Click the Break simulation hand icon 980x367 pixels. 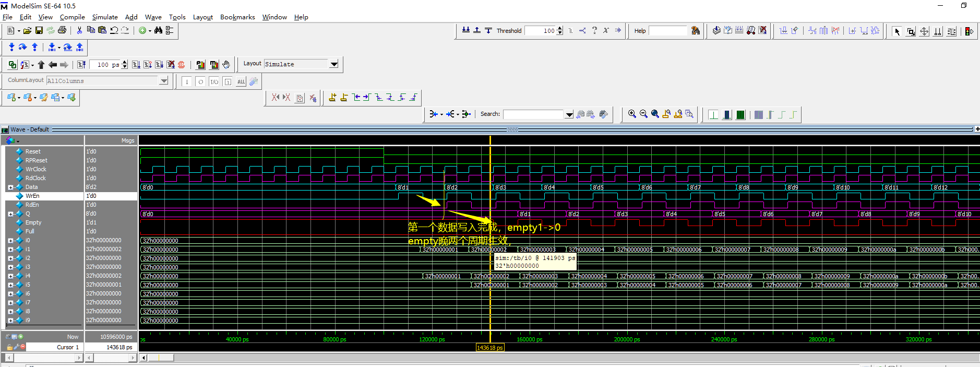coord(226,65)
